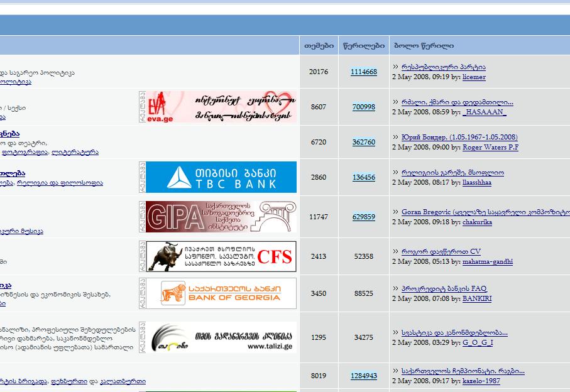Open posts count 700998 link
Image resolution: width=570 pixels, height=392 pixels.
(x=363, y=107)
